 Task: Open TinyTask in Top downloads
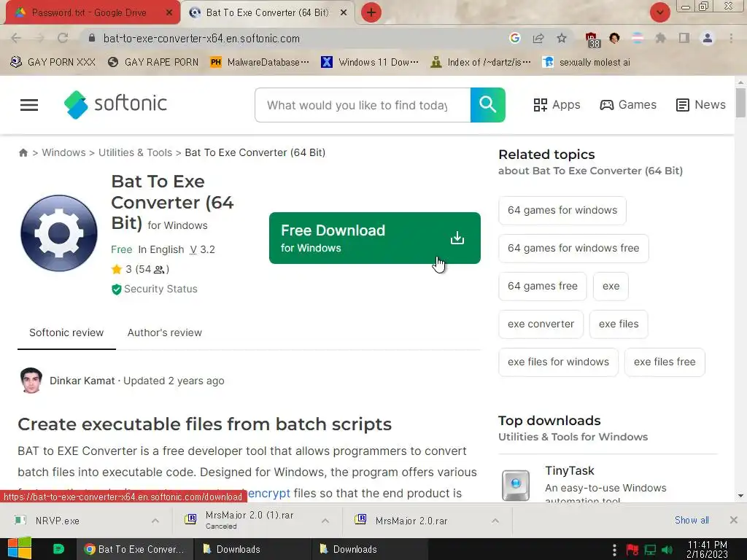[x=570, y=471]
